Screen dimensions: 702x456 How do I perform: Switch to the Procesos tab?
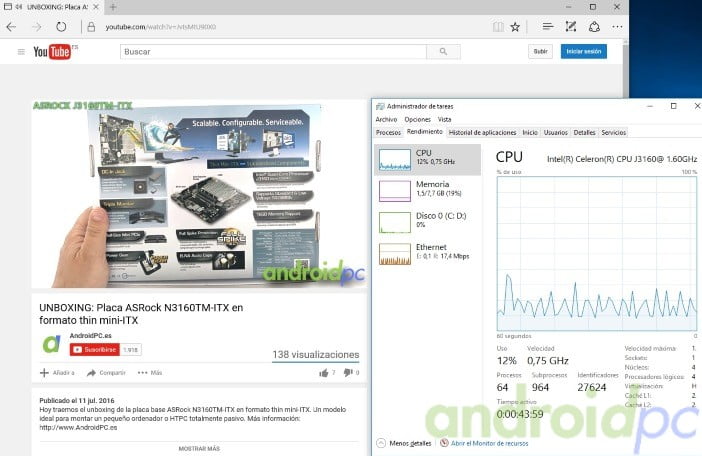point(388,132)
